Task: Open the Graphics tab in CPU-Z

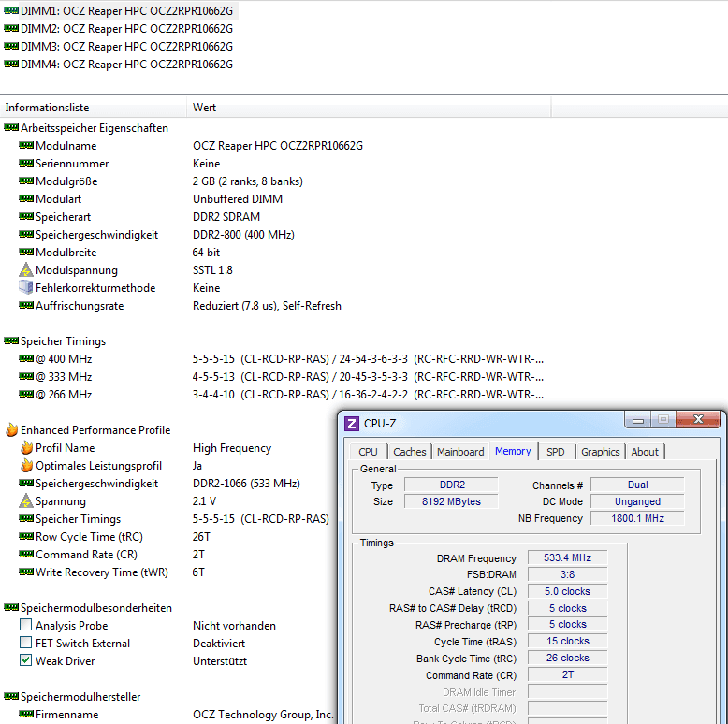Action: tap(601, 452)
